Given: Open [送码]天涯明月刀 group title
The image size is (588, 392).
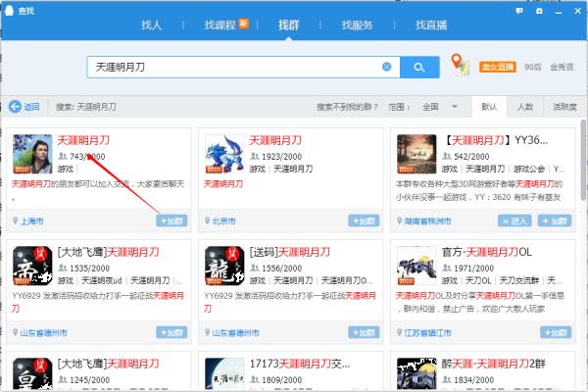Looking at the screenshot, I should click(x=290, y=252).
